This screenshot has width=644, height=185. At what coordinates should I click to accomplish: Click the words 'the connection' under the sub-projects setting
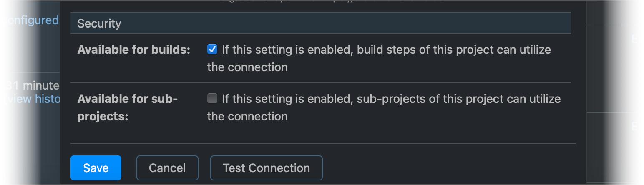(x=247, y=116)
